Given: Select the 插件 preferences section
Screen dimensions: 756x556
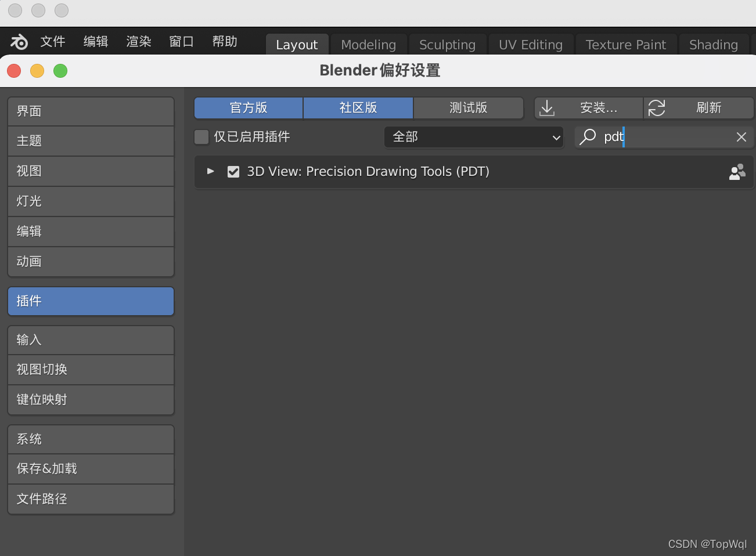Looking at the screenshot, I should click(91, 301).
